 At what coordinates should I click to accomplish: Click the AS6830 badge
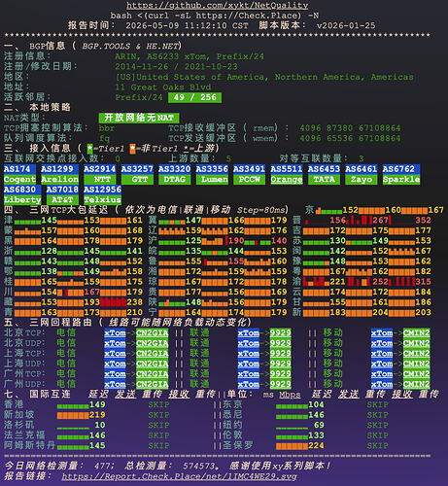22,190
